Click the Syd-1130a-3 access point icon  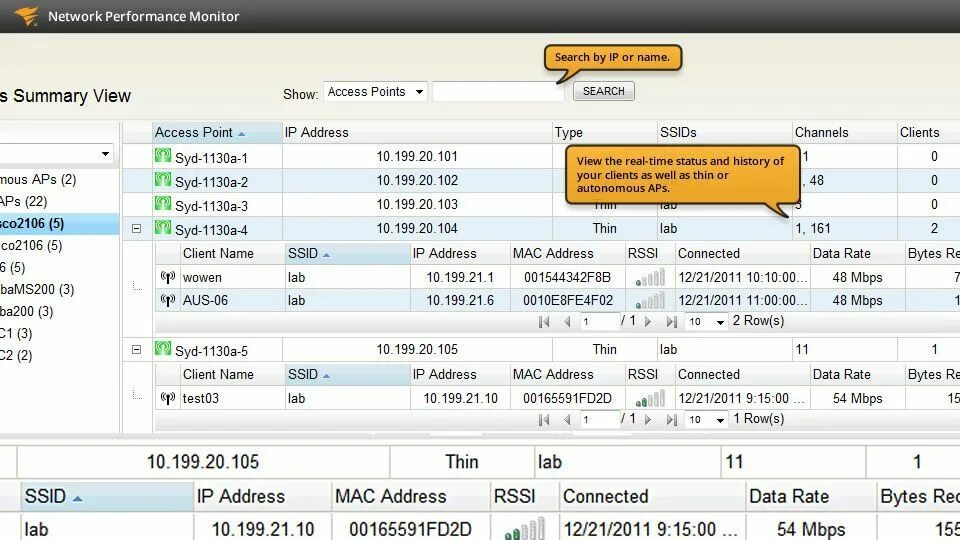[162, 203]
